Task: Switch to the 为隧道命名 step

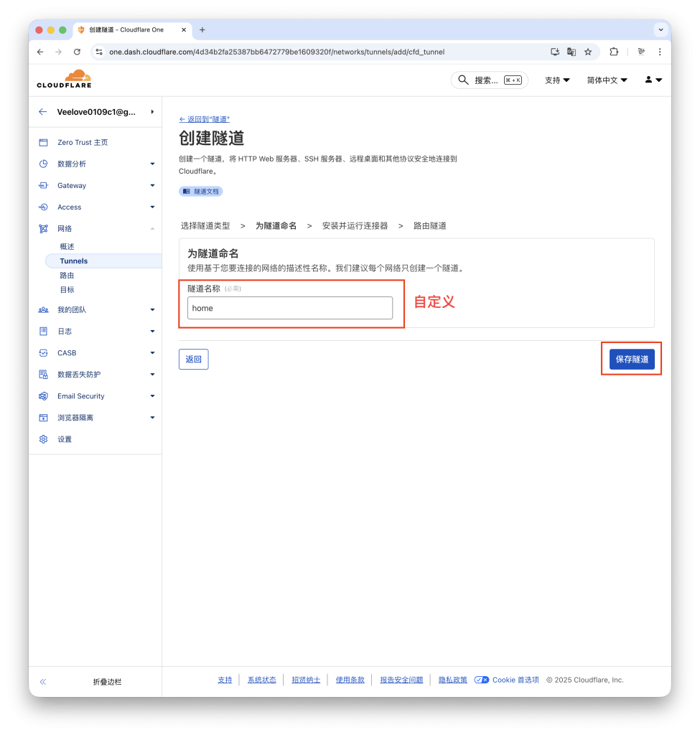Action: click(277, 225)
